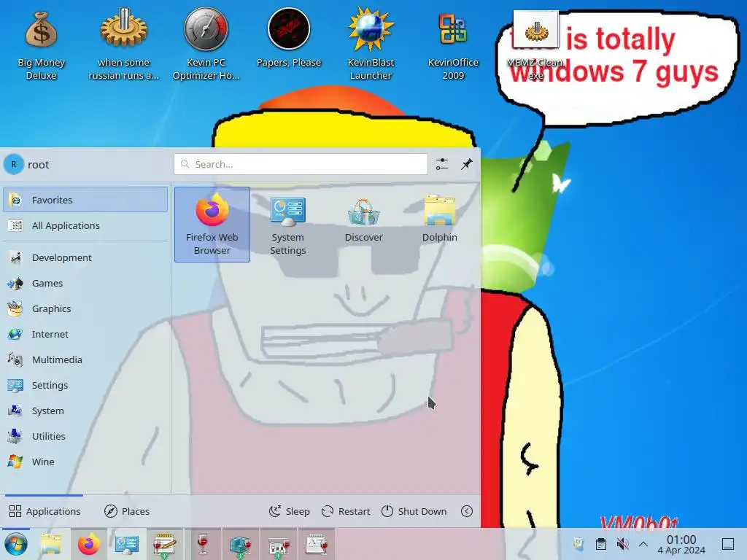Open the 'when some russian runs a...' desktop icon
Screen dimensions: 747x560
124,44
